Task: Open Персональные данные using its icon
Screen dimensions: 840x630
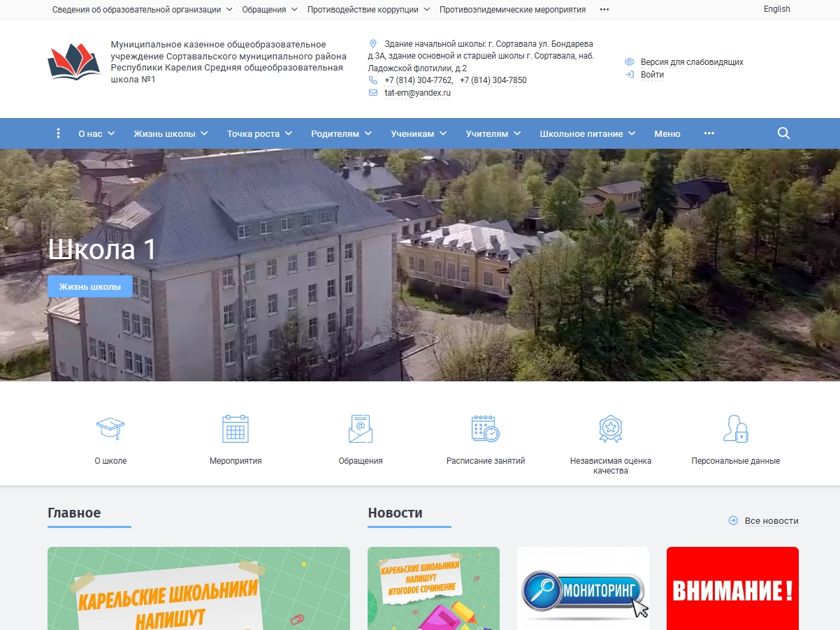Action: pyautogui.click(x=737, y=428)
